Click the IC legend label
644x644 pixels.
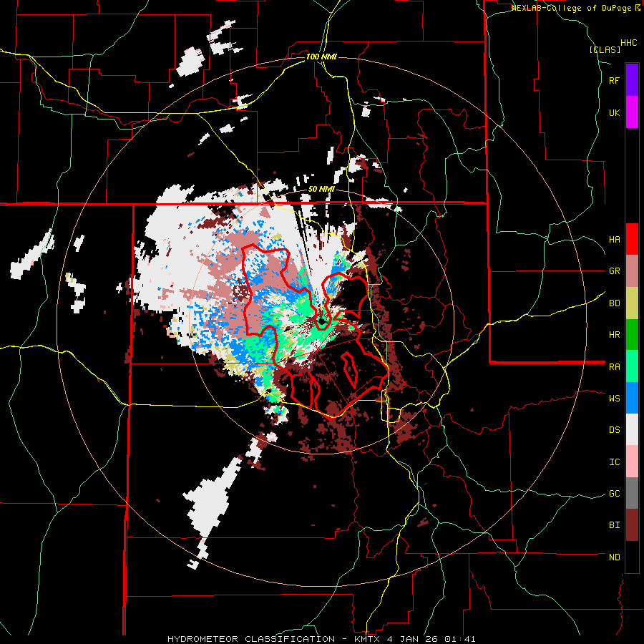614,462
